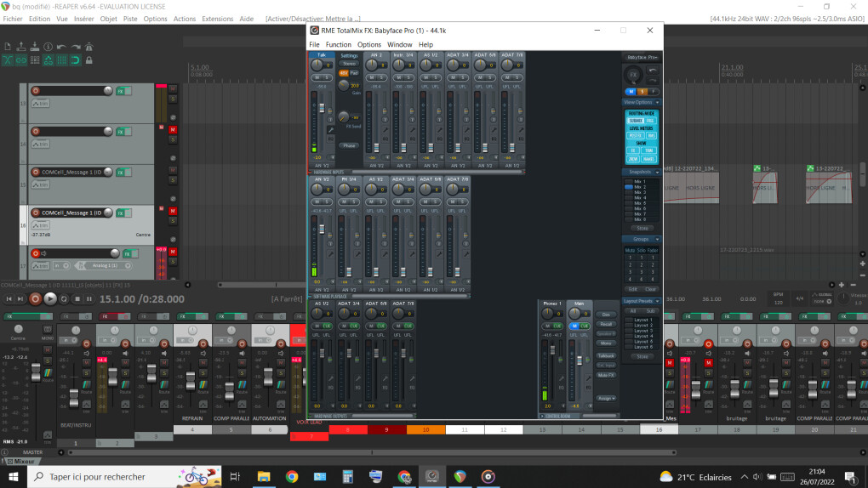Click the New project icon in REAPER toolbar
868x488 pixels.
tap(8, 47)
